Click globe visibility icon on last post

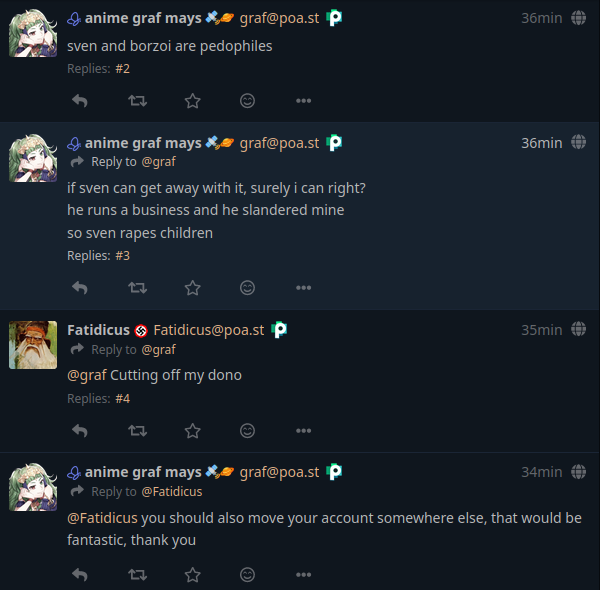[x=578, y=472]
